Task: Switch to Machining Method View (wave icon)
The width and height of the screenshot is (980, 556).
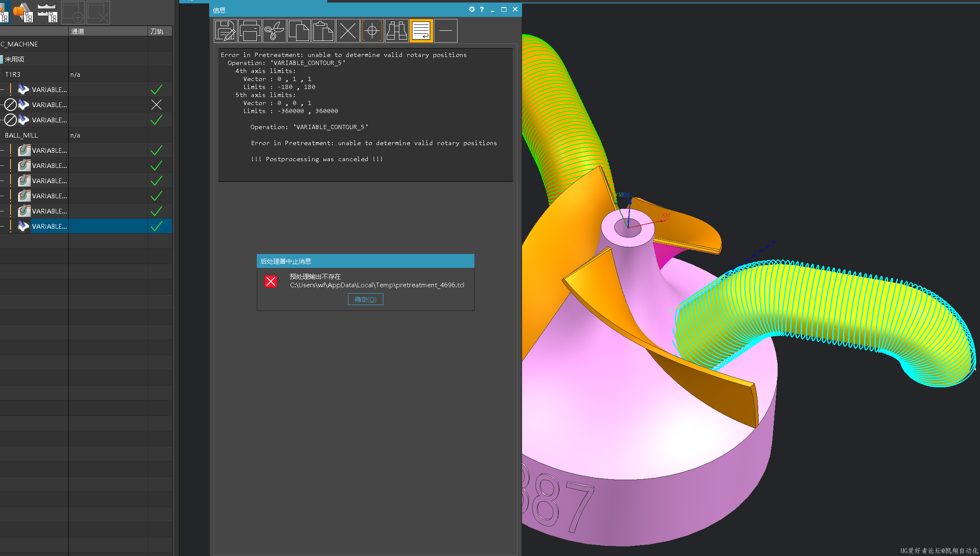Action: pos(47,12)
